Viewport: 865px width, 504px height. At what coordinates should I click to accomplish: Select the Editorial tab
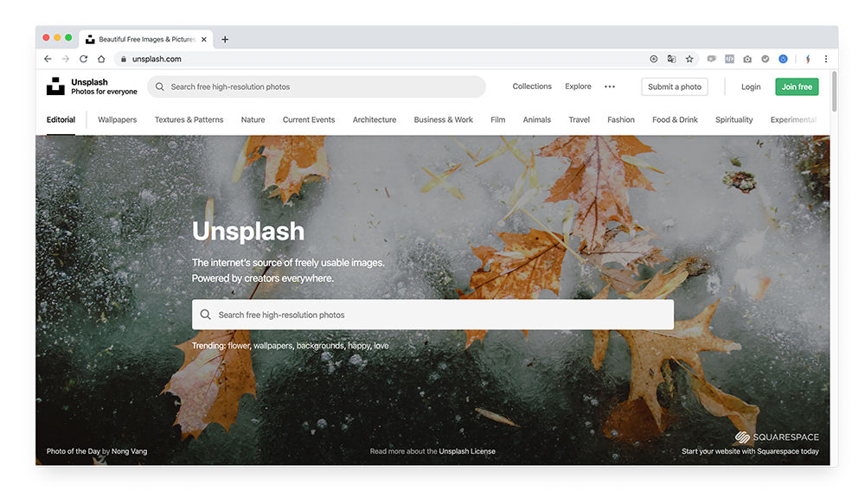coord(61,119)
